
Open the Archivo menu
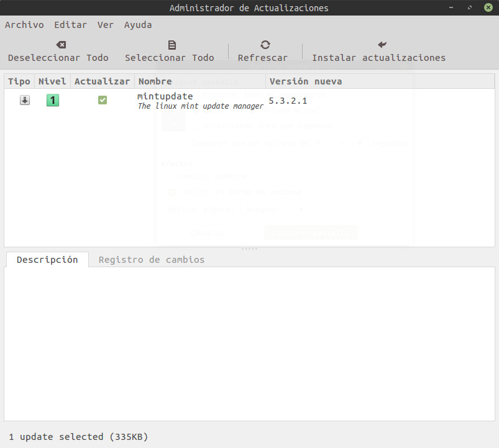[24, 25]
